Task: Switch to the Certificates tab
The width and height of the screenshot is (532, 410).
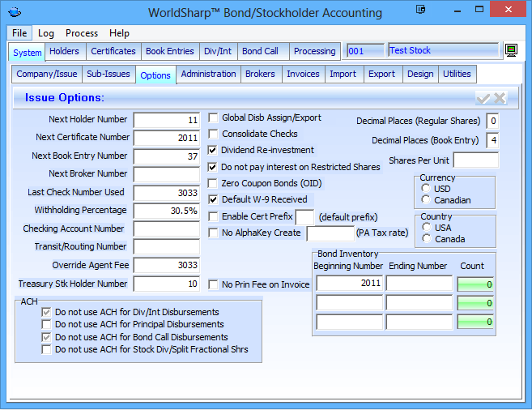Action: 113,51
